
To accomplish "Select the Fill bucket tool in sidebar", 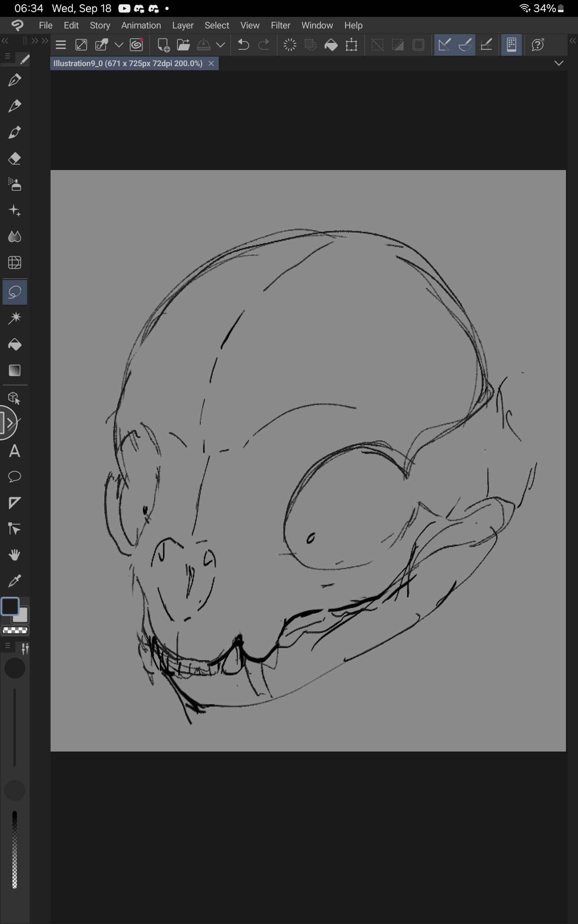I will pos(15,344).
